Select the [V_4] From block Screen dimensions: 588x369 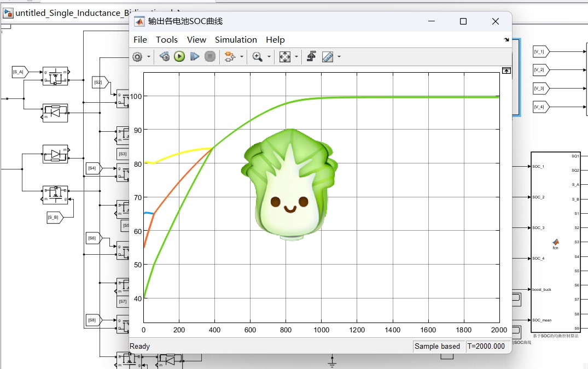pyautogui.click(x=541, y=107)
